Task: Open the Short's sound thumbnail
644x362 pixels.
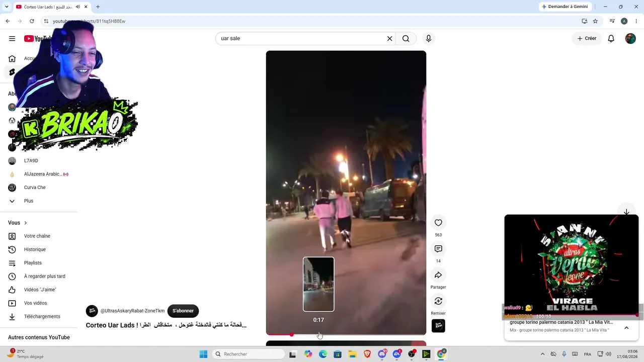Action: [x=438, y=326]
